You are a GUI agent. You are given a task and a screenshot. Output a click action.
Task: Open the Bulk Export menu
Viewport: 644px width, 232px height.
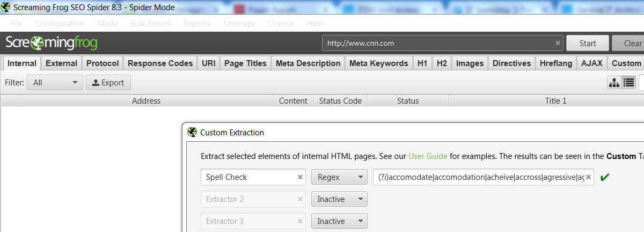click(150, 24)
